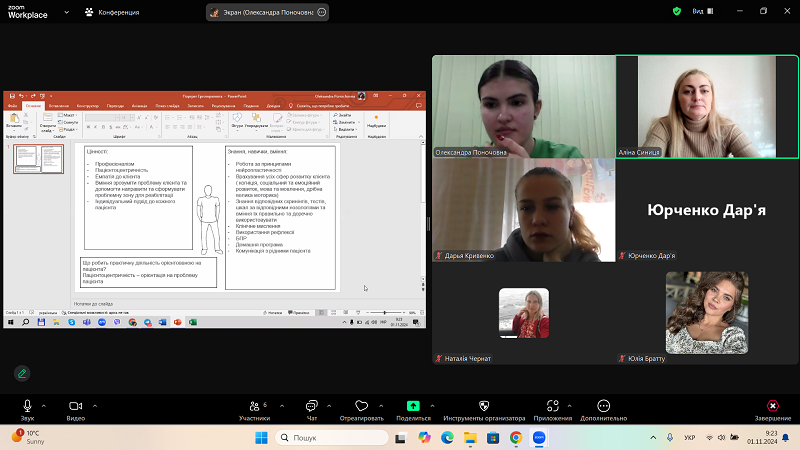Viewport: 800px width, 450px height.
Task: Open the Дополнительно more options
Action: (604, 410)
